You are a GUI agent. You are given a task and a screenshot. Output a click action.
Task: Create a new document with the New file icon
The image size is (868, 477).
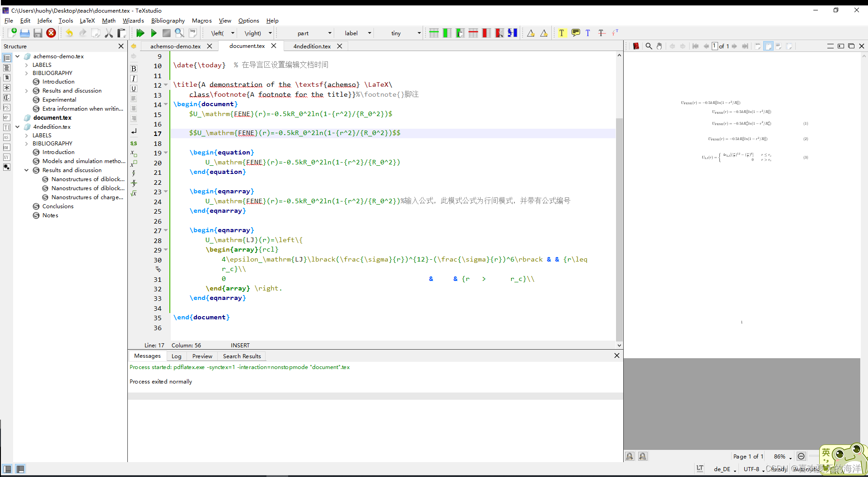point(13,33)
